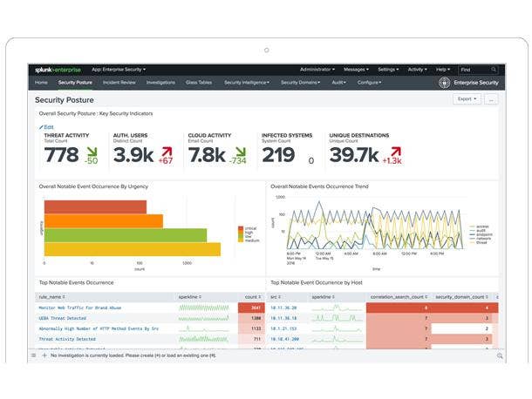Click into the Find search field

coord(480,69)
